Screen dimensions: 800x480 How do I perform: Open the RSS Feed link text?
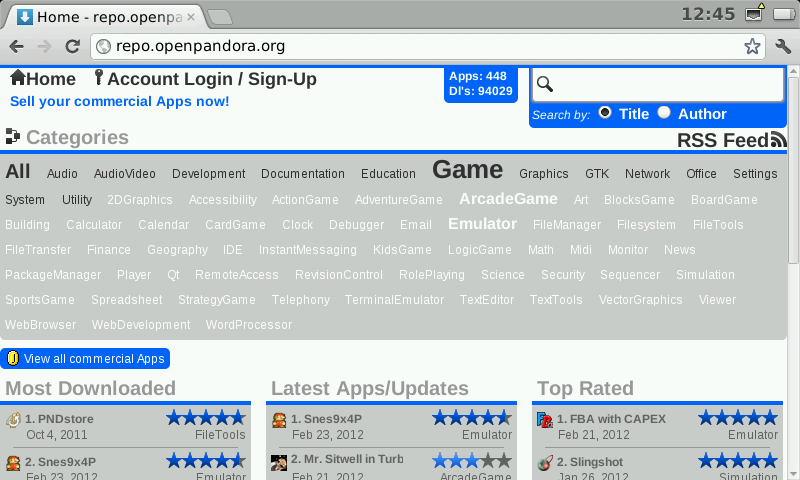point(723,140)
